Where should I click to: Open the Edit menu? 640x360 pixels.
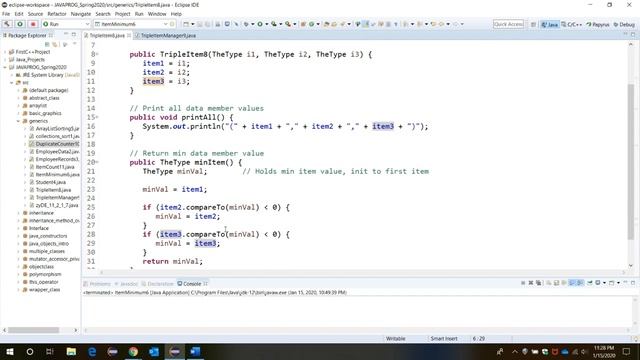[19, 14]
